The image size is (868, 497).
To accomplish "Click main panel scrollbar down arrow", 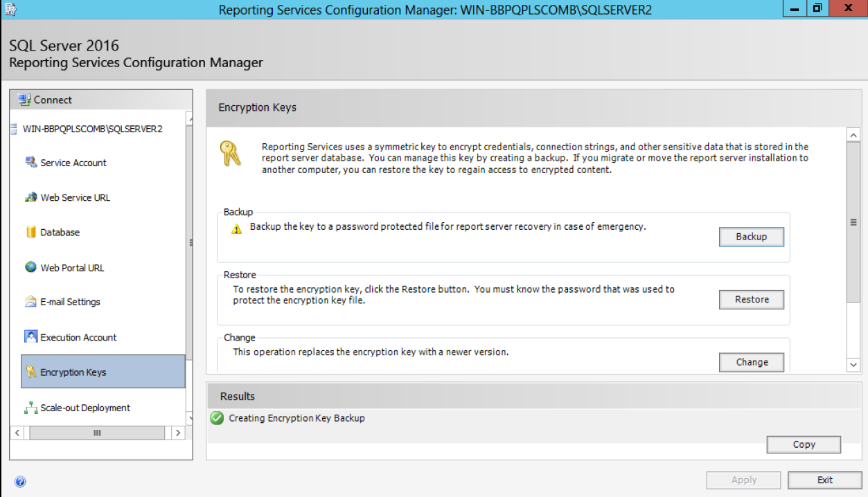I will (x=853, y=364).
